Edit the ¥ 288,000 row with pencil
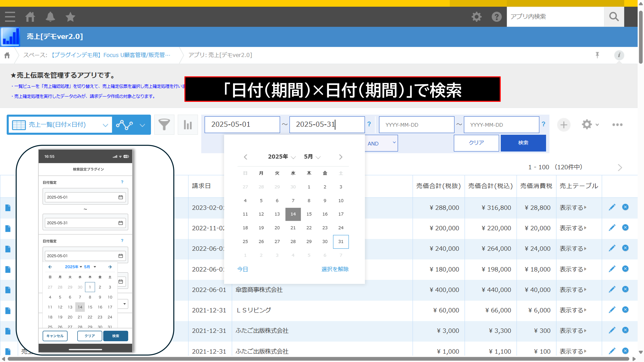The width and height of the screenshot is (644, 362). coord(612,207)
